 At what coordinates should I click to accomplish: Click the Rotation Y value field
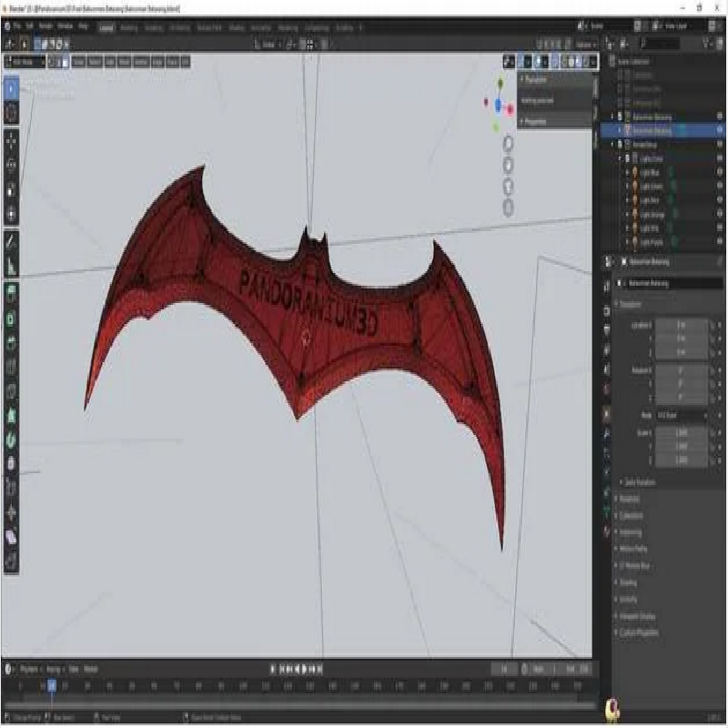click(x=682, y=384)
